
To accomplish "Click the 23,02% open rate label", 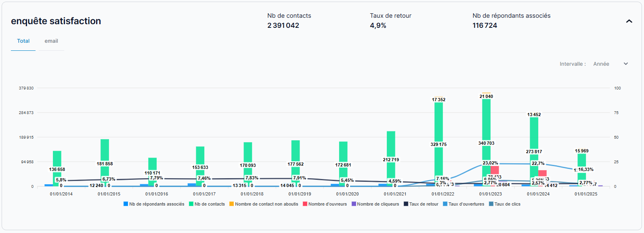I will [x=490, y=163].
